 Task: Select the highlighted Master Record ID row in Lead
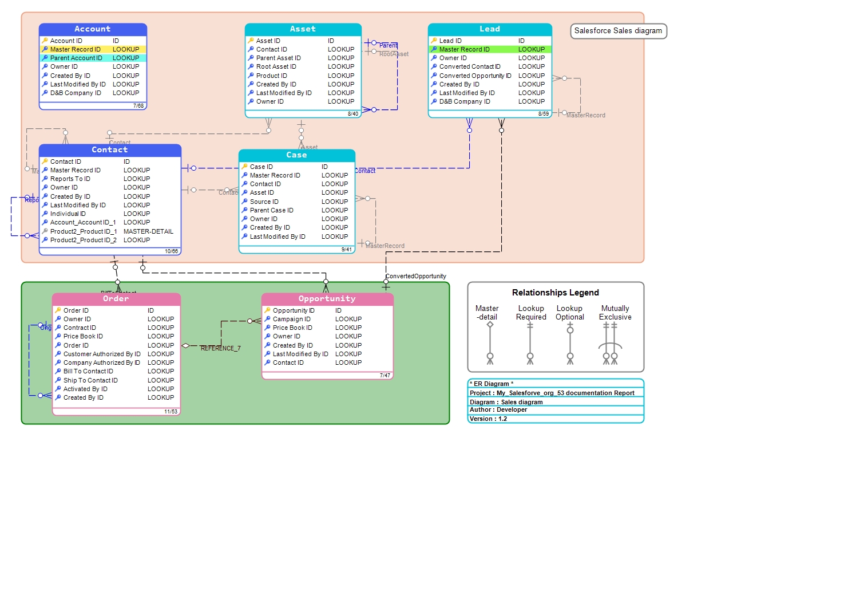(490, 49)
